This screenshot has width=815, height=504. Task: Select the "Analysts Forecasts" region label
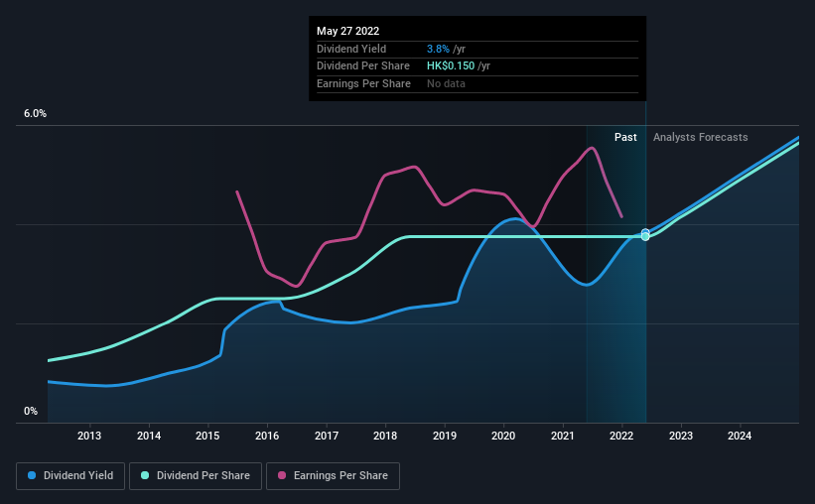(x=700, y=138)
